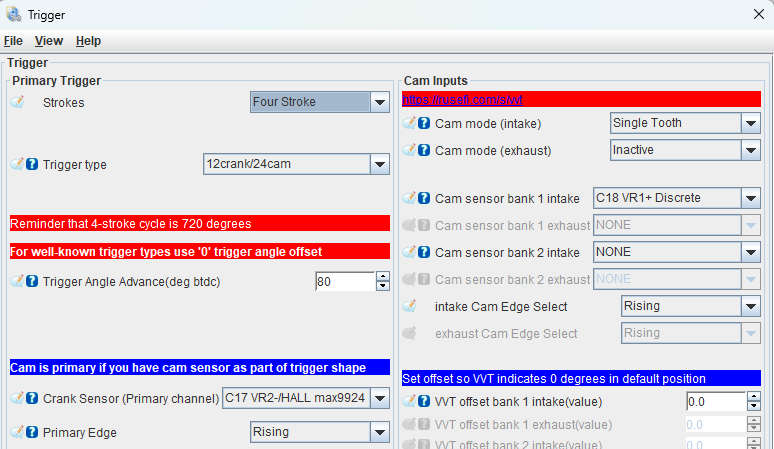Open the Help menu
774x449 pixels.
[x=88, y=41]
